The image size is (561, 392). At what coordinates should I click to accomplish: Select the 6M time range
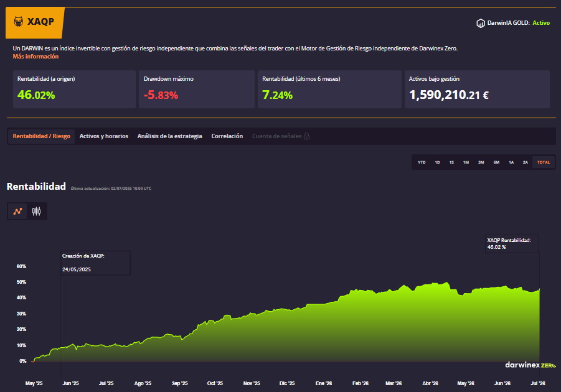coord(496,162)
